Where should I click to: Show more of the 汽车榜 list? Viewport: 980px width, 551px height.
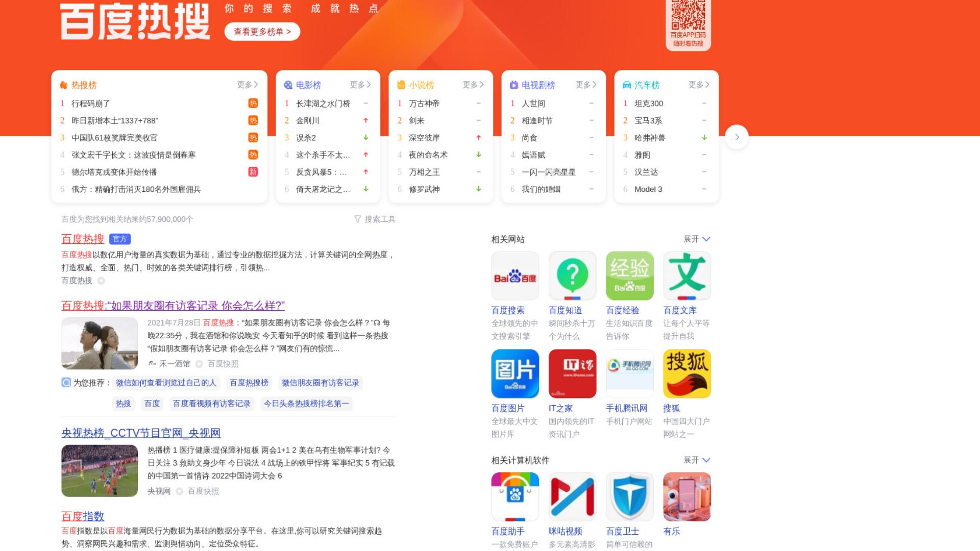tap(699, 85)
